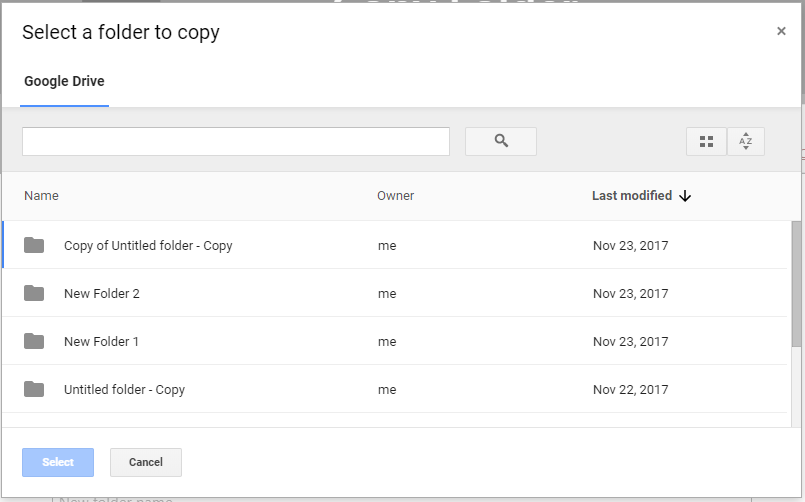805x502 pixels.
Task: Click the Untitled folder - Copy folder icon
Action: point(34,389)
